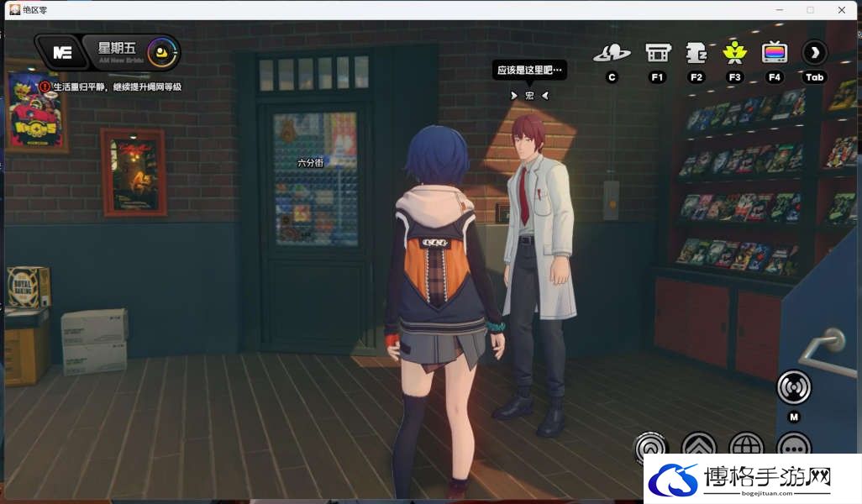Click the game app icon in title bar
This screenshot has width=862, height=504.
pos(15,9)
